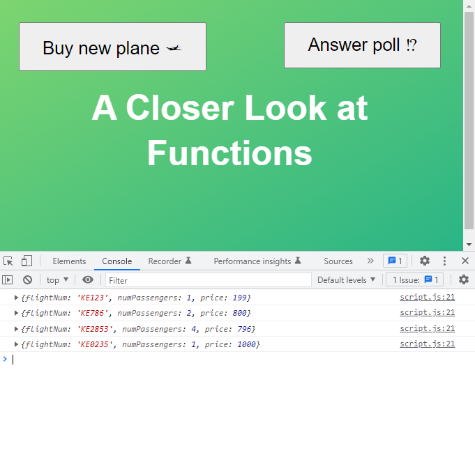Click the price value 1000
Viewport: 475px width, 476px height.
(x=246, y=344)
